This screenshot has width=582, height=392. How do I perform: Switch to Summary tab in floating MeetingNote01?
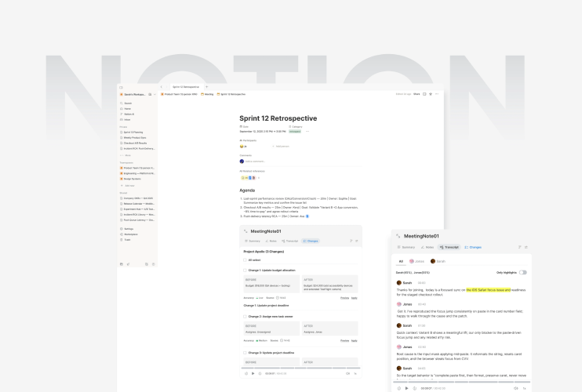406,248
